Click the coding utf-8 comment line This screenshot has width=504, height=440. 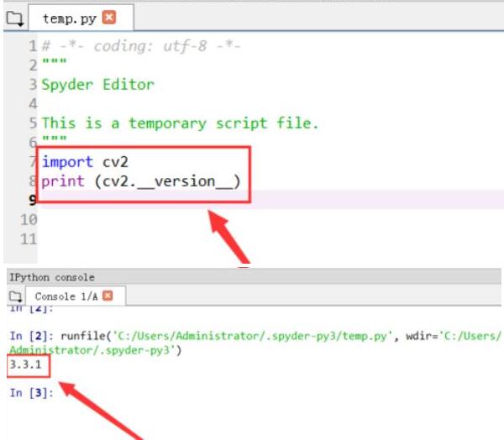(x=141, y=46)
